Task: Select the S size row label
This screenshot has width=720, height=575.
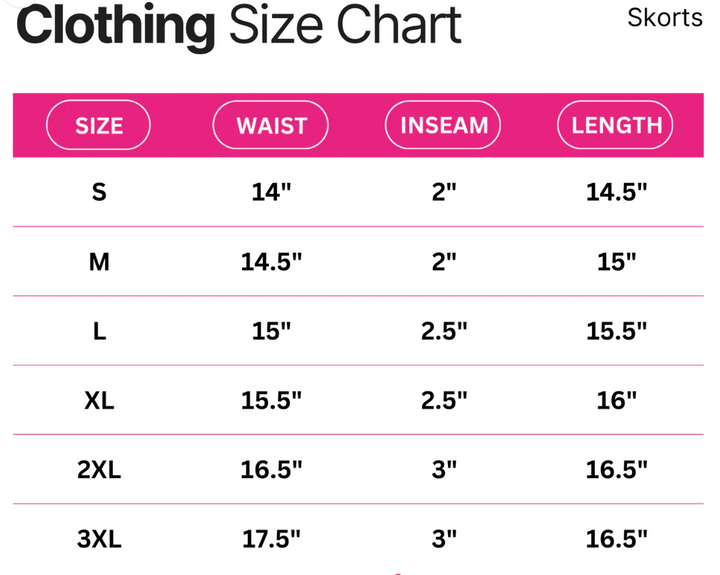Action: (99, 192)
